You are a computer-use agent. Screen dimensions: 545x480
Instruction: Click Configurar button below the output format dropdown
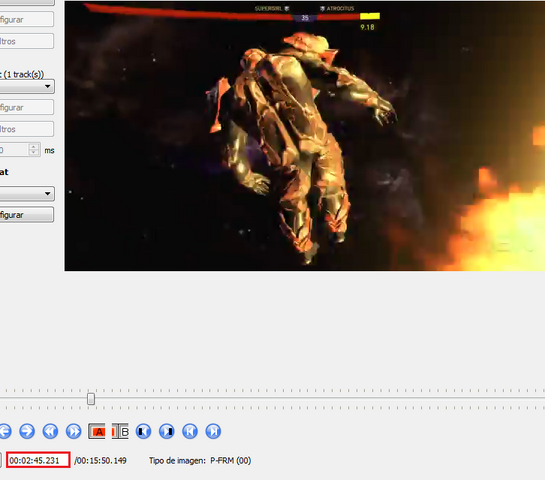click(27, 215)
